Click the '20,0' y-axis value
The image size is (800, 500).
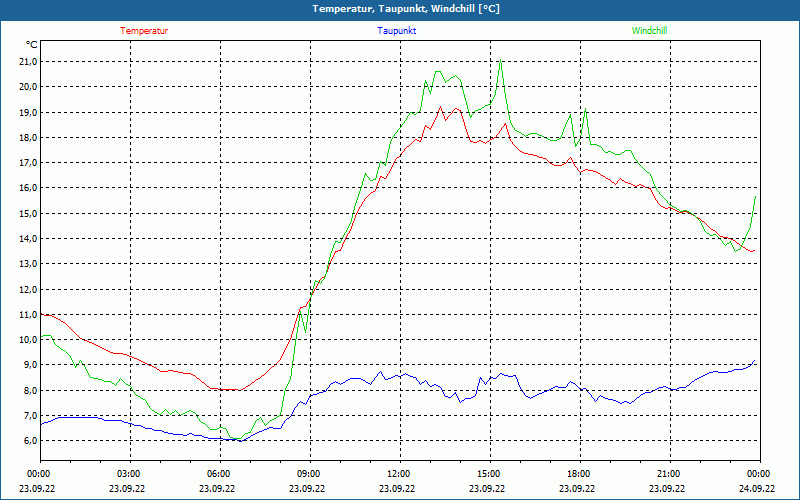28,87
